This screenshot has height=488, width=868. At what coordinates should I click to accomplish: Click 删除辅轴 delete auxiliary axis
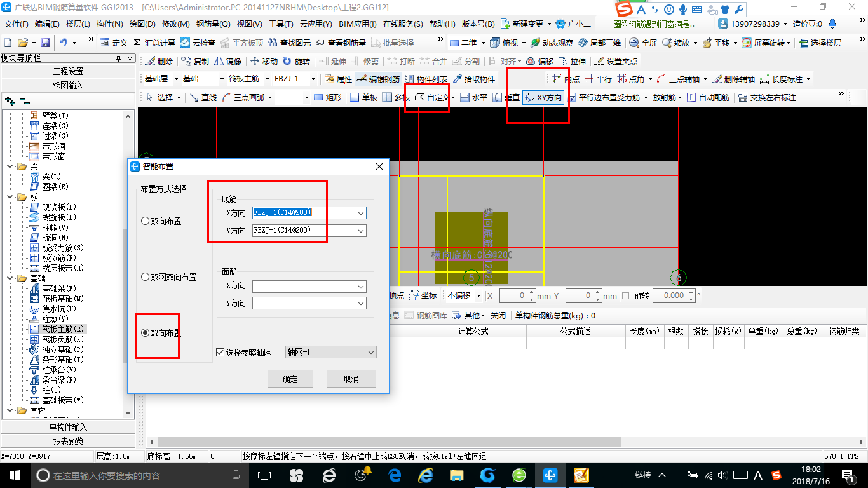pyautogui.click(x=734, y=79)
